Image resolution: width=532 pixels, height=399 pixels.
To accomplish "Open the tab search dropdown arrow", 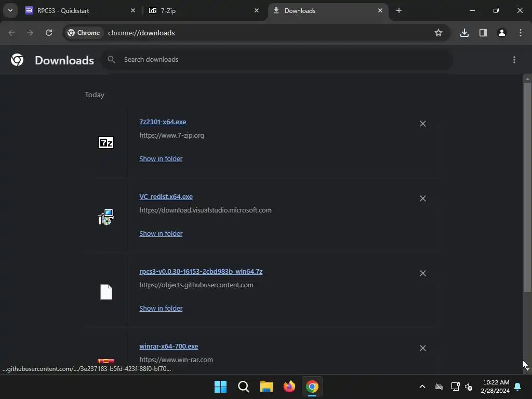I will click(x=10, y=10).
